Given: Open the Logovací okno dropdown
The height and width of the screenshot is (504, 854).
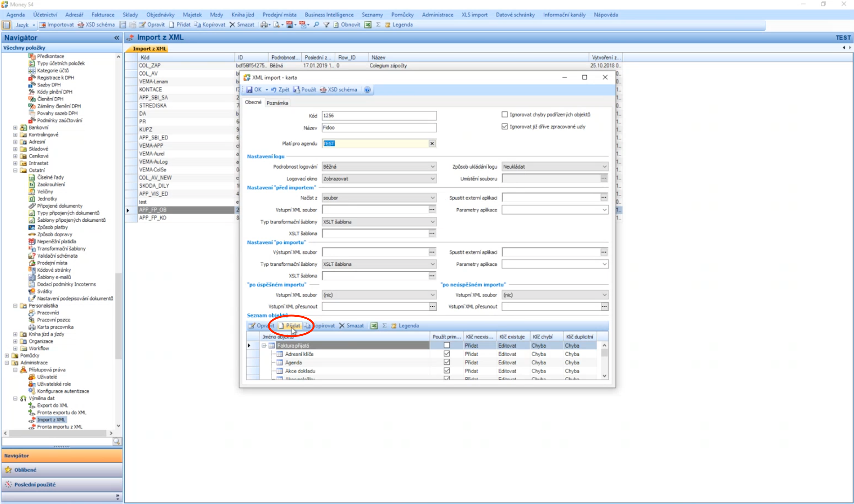Looking at the screenshot, I should pyautogui.click(x=433, y=179).
